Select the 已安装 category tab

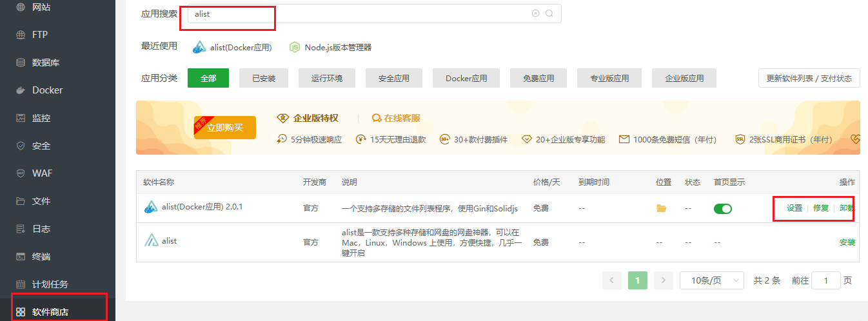(x=263, y=79)
